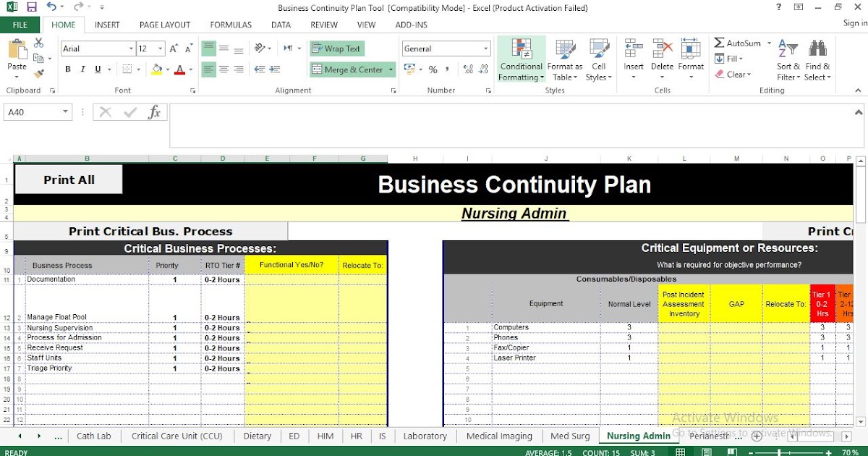Open the Find & Select dropdown

point(817,60)
